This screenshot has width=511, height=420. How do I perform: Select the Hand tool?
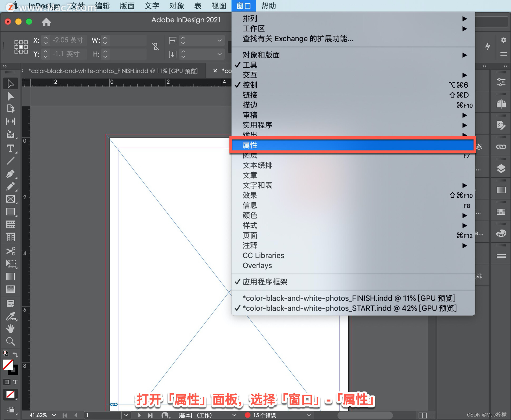point(11,328)
